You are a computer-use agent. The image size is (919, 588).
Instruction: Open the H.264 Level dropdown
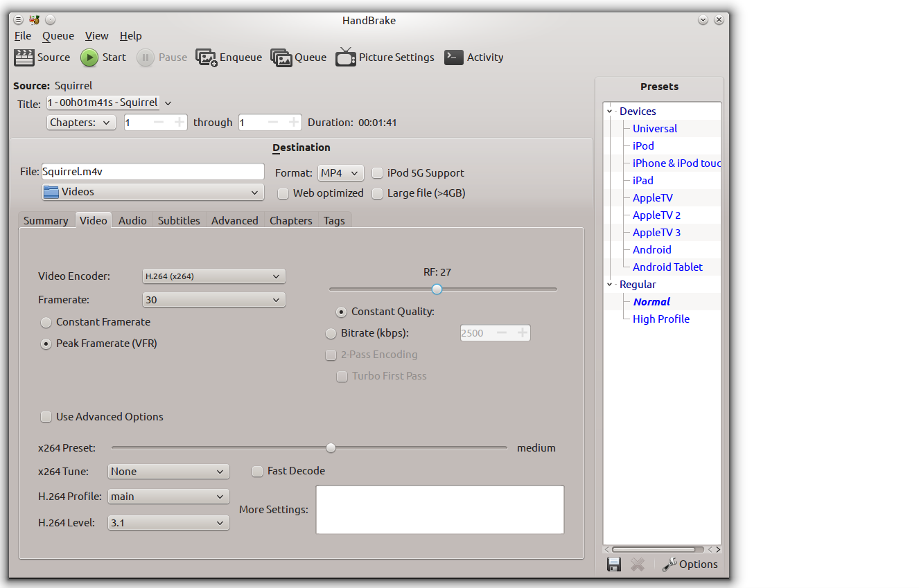click(x=168, y=523)
